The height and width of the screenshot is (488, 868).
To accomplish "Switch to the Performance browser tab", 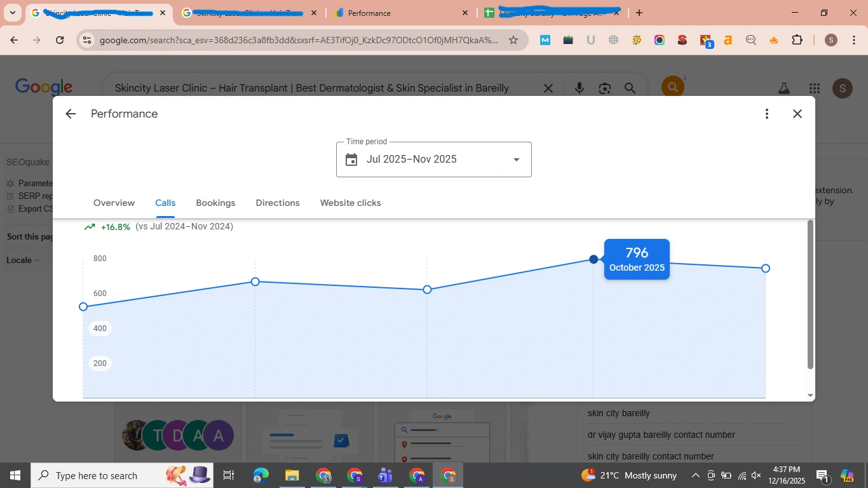I will tap(402, 13).
